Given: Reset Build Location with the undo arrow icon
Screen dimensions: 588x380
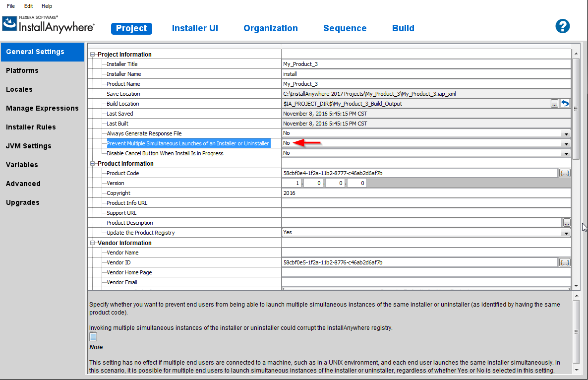Looking at the screenshot, I should point(565,104).
